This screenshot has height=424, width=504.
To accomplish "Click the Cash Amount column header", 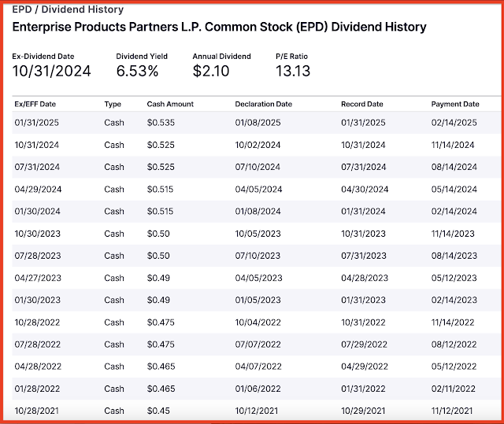I will coord(170,104).
